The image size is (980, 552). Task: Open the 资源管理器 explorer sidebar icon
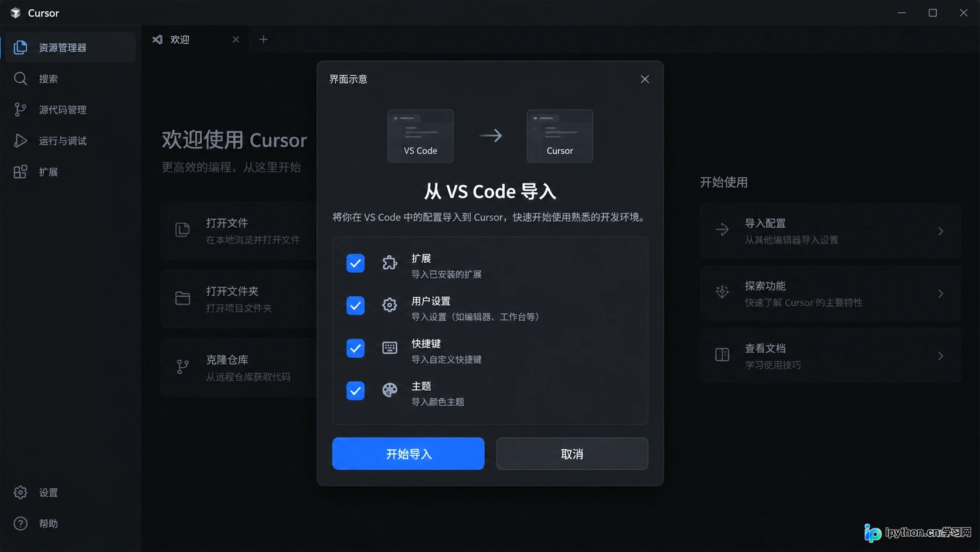[21, 48]
